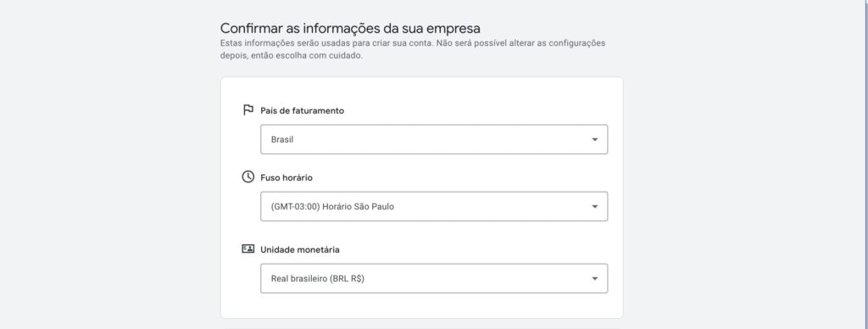Click the heading Confirmar as informações da sua empresa
The width and height of the screenshot is (868, 329).
[x=350, y=28]
